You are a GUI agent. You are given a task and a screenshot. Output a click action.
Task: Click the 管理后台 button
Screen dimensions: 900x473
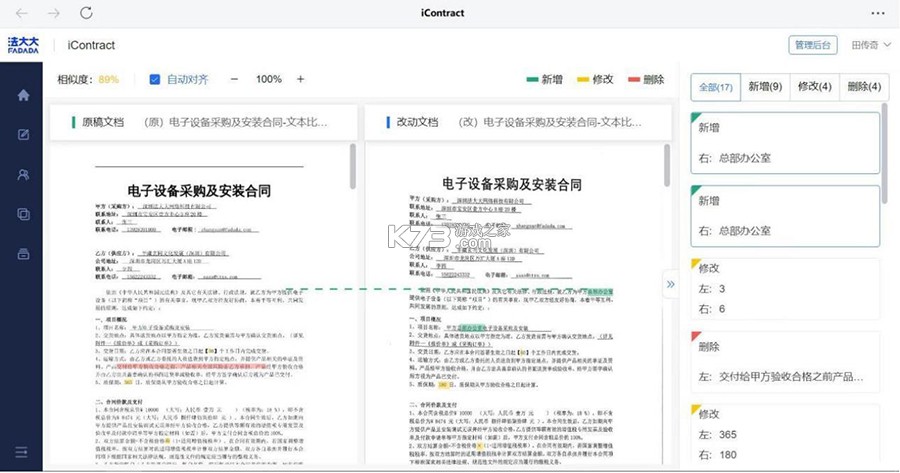tap(812, 45)
